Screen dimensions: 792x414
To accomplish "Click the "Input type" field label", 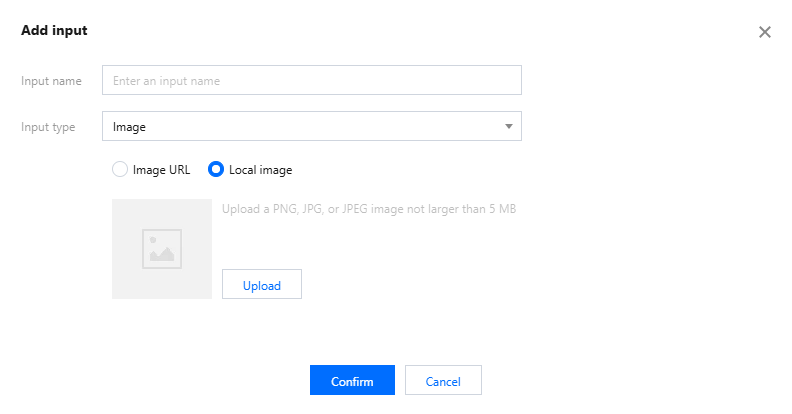I will [x=49, y=127].
